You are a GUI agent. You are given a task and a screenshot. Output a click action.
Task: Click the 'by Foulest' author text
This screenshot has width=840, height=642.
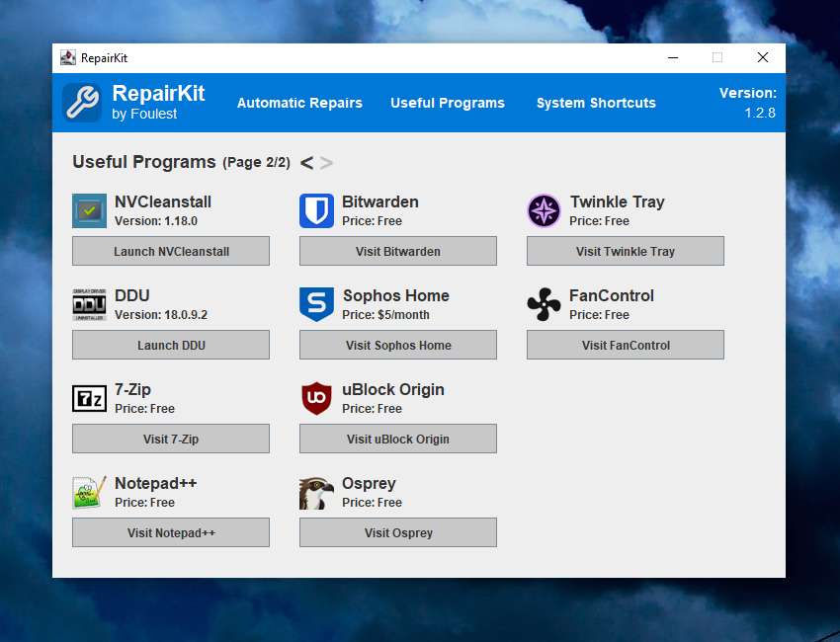(x=144, y=114)
